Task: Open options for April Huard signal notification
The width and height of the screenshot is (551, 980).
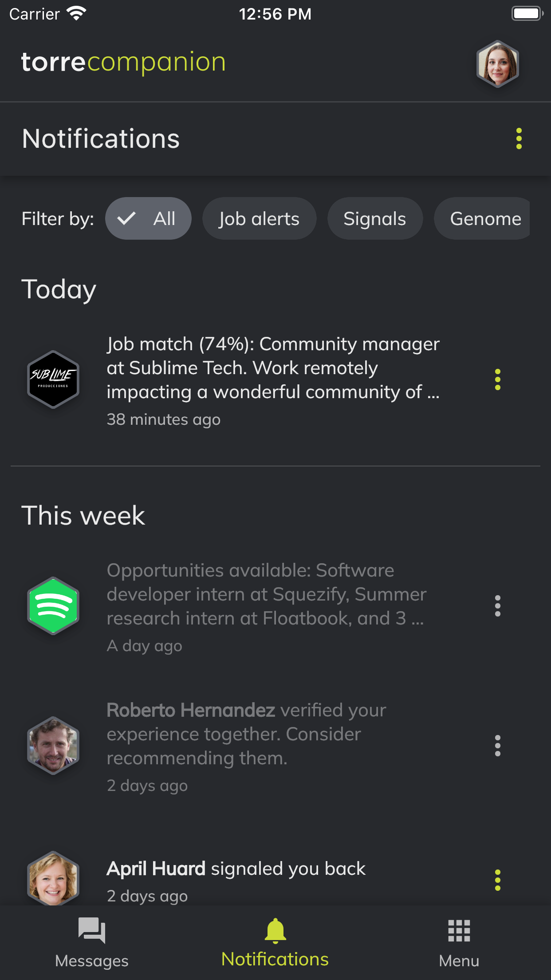Action: point(497,880)
